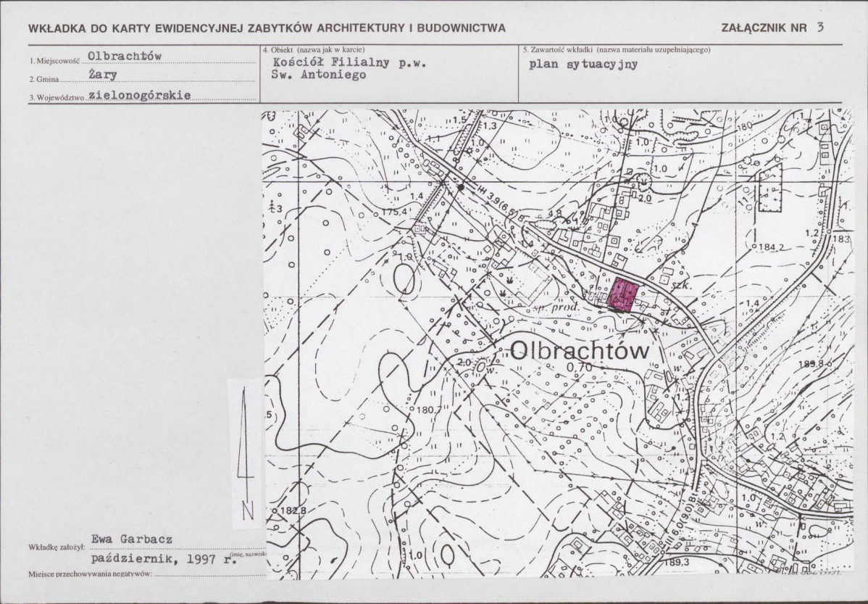Click the author name Ewa Garbacz
This screenshot has width=868, height=604.
(132, 539)
